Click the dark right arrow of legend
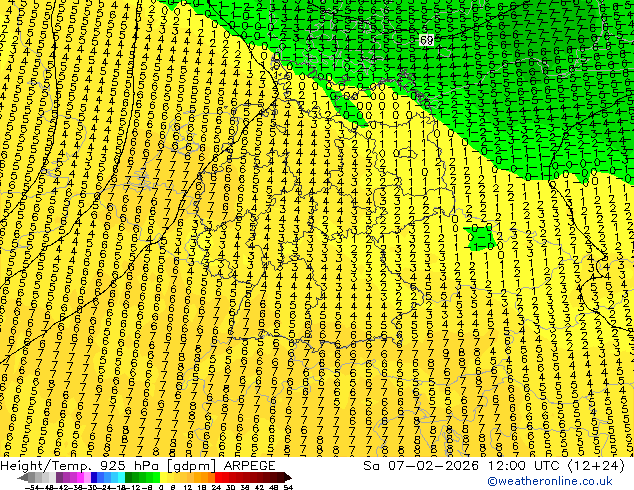The height and width of the screenshot is (490, 634). pyautogui.click(x=287, y=477)
